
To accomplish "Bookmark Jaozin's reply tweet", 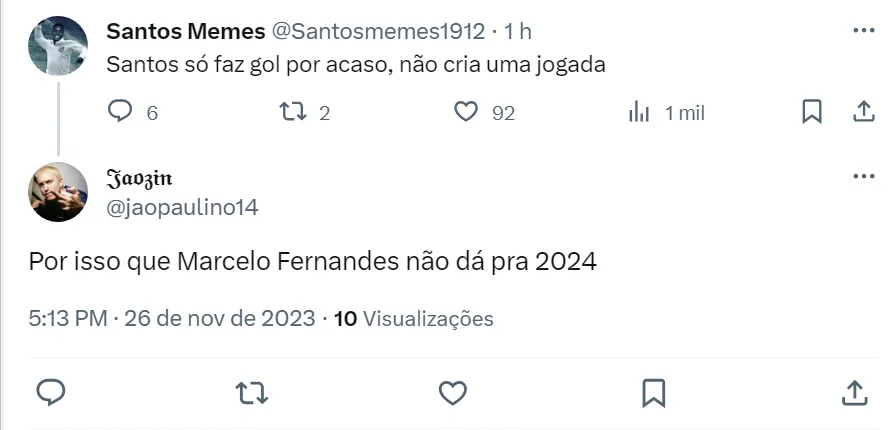I will [654, 392].
